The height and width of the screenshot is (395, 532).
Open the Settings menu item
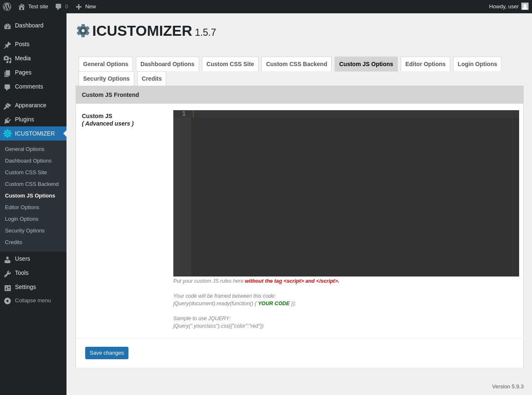[33, 287]
